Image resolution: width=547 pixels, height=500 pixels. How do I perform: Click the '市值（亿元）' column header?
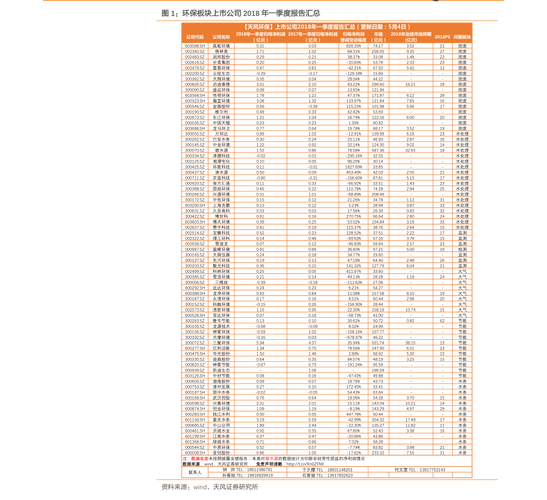pyautogui.click(x=378, y=37)
